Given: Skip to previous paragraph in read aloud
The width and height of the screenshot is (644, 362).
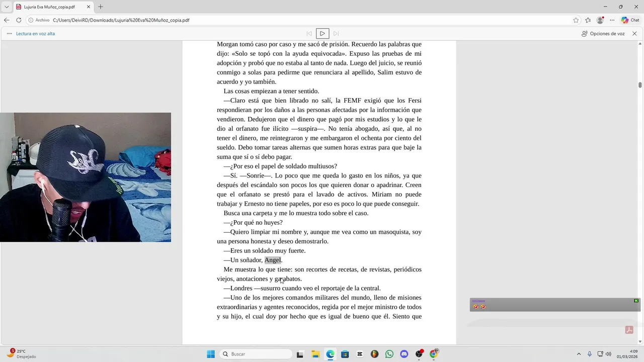Looking at the screenshot, I should pos(309,34).
